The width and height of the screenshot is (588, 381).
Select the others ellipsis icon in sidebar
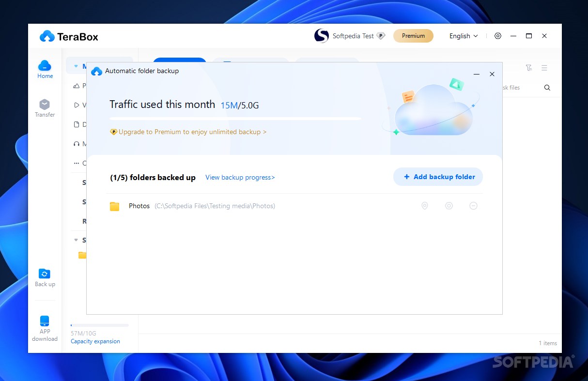point(76,163)
